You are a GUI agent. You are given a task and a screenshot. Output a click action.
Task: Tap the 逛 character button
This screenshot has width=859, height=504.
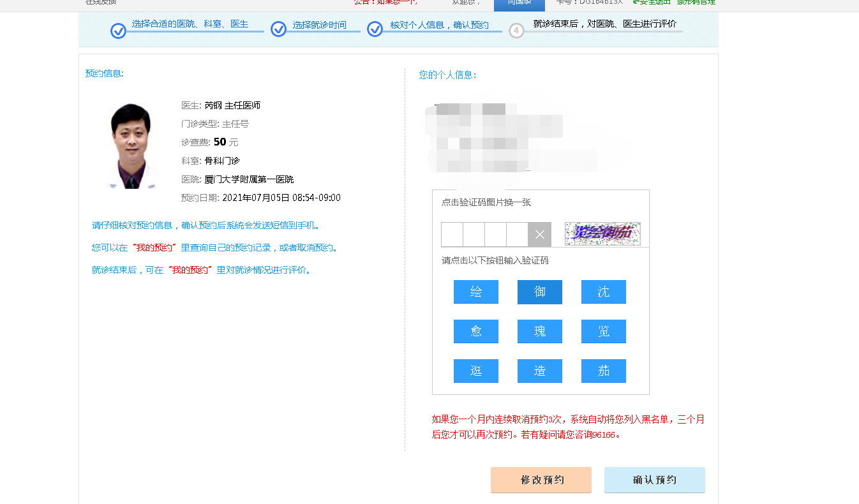[475, 371]
